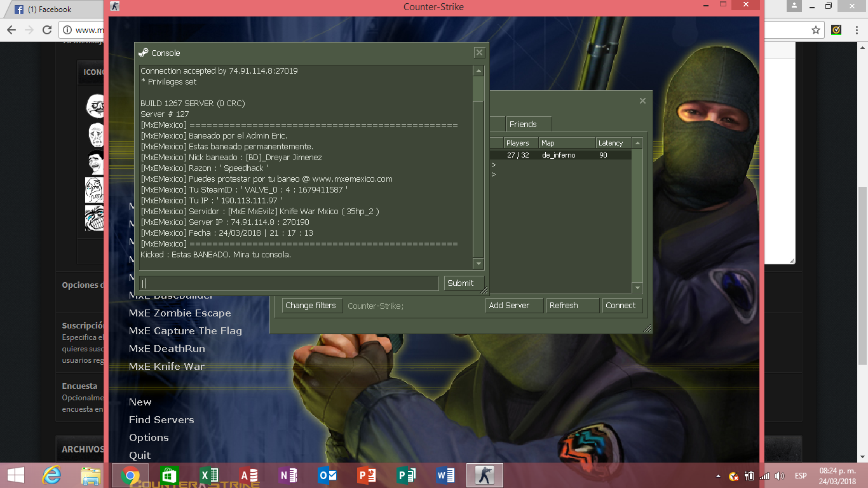Go back with Chrome's back arrow
Image resolution: width=868 pixels, height=488 pixels.
pyautogui.click(x=11, y=30)
